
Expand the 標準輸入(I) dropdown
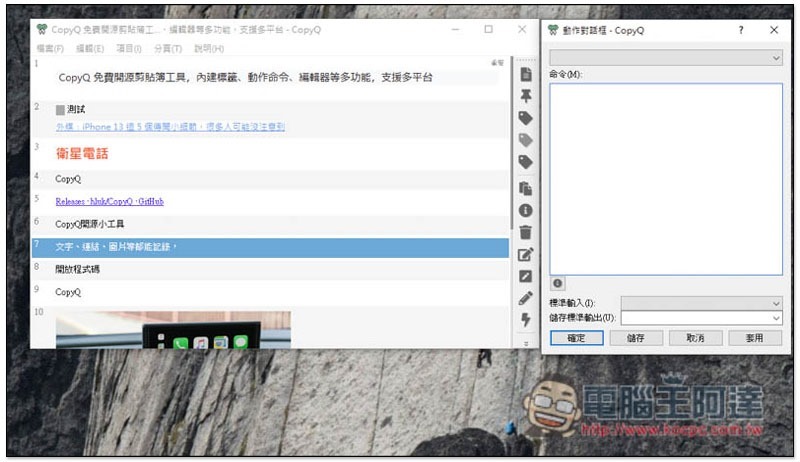tap(776, 303)
